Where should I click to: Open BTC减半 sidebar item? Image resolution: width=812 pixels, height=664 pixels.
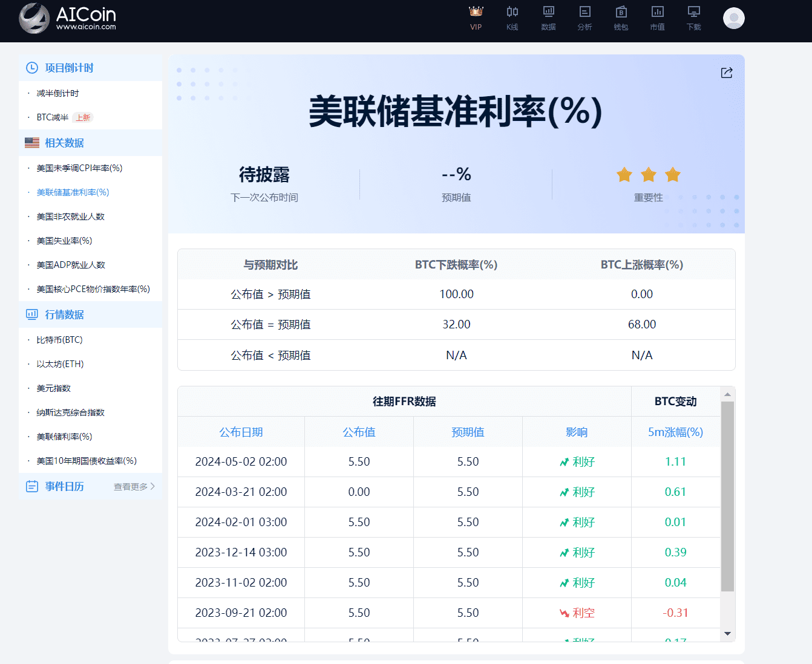click(x=52, y=117)
